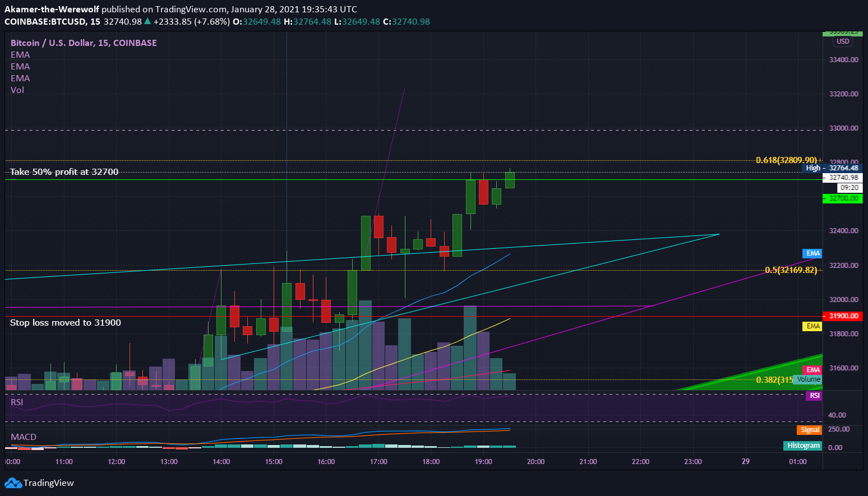Viewport: 868px width, 496px height.
Task: Select the Vol indicator legend label
Action: (x=17, y=90)
